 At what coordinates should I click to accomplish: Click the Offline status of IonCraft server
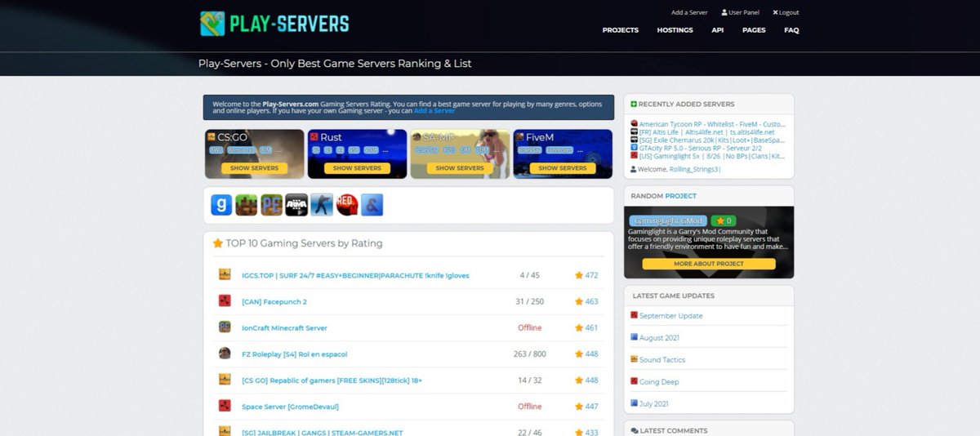click(x=529, y=327)
